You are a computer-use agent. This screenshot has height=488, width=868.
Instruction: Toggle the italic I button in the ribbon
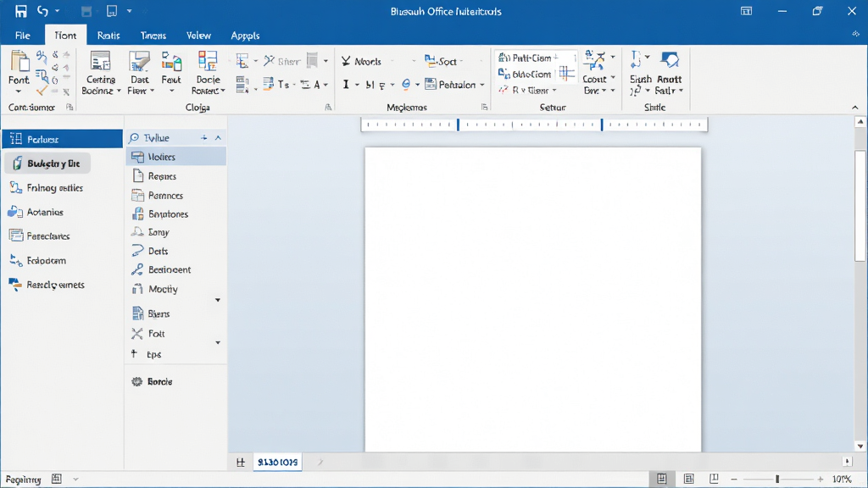tap(346, 85)
